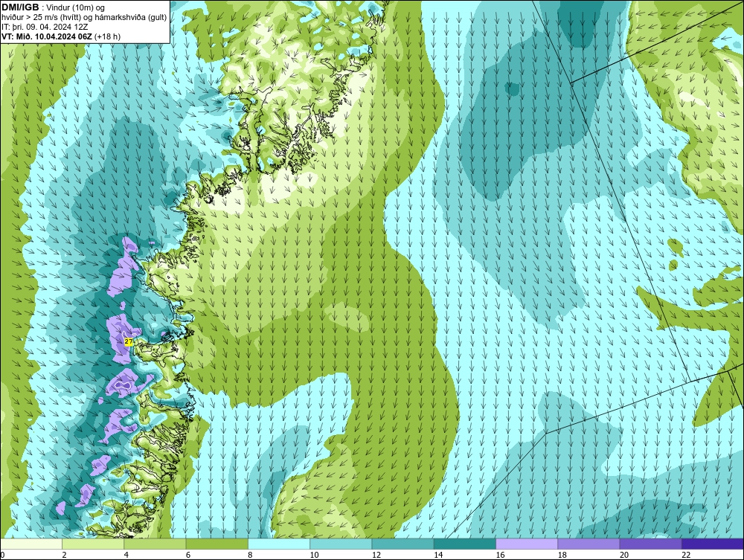Screen dimensions: 744x560
Task: Select the 18–20 m/s purple swatch
Action: [589, 544]
